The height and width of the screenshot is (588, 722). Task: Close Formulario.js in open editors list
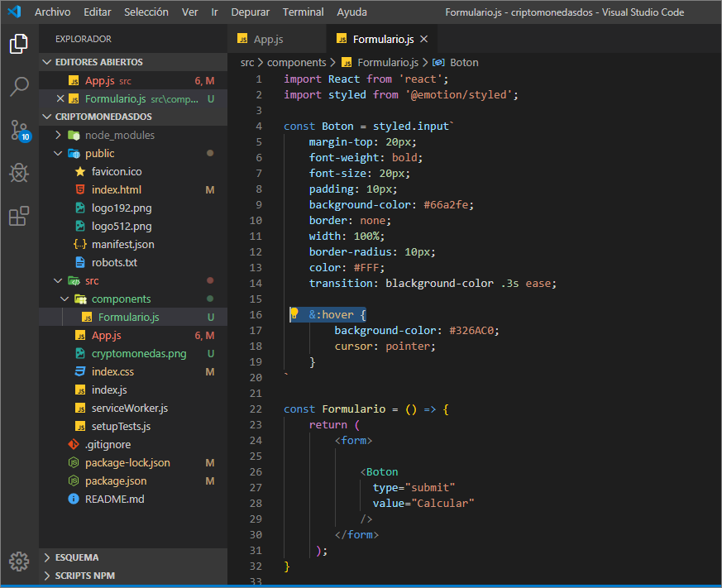click(60, 98)
